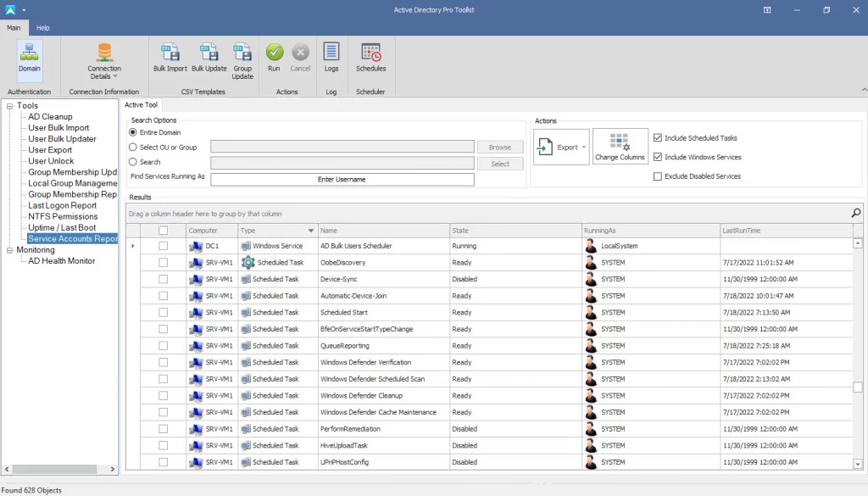Open the Schedules icon
This screenshot has height=496, width=868.
tap(371, 58)
